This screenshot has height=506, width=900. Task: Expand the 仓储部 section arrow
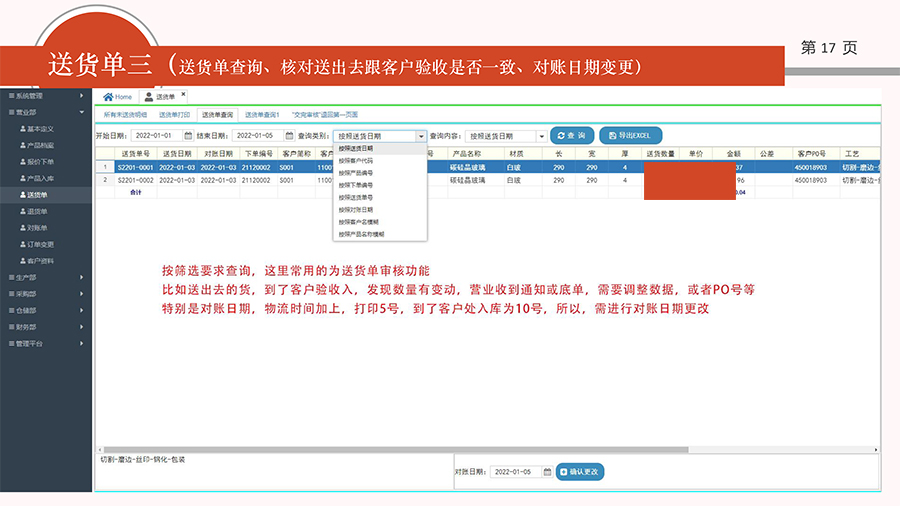click(x=82, y=310)
